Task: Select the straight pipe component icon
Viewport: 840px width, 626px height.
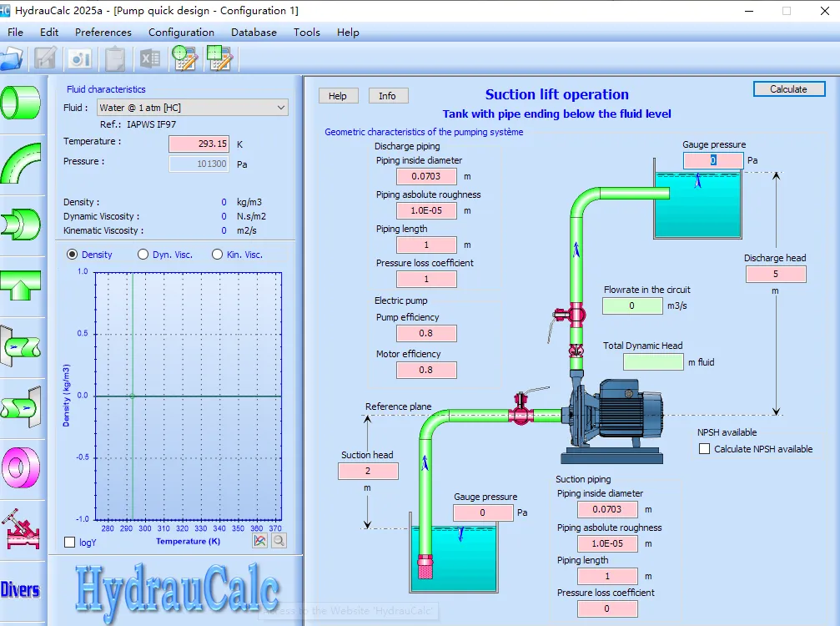Action: pos(20,103)
